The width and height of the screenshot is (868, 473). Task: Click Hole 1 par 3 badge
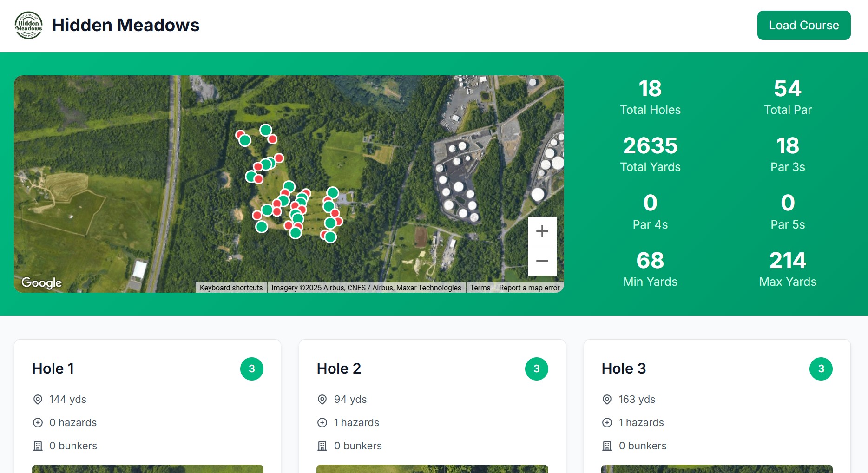(251, 369)
